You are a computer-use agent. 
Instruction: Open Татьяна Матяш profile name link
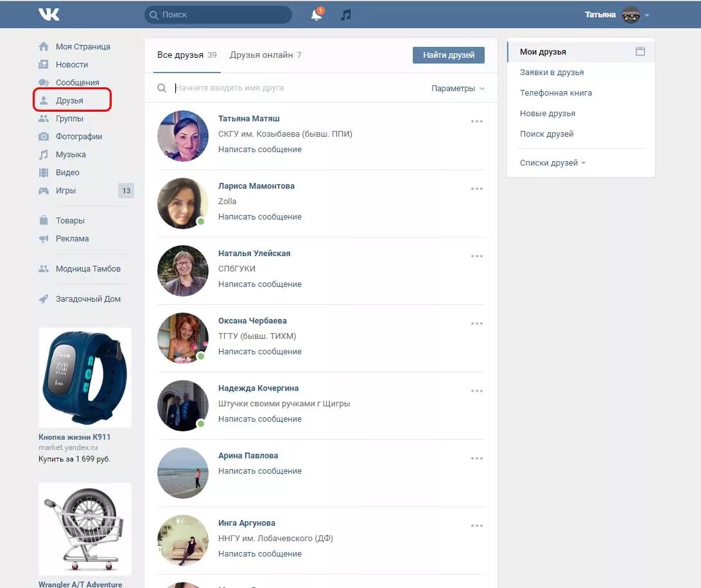[249, 119]
